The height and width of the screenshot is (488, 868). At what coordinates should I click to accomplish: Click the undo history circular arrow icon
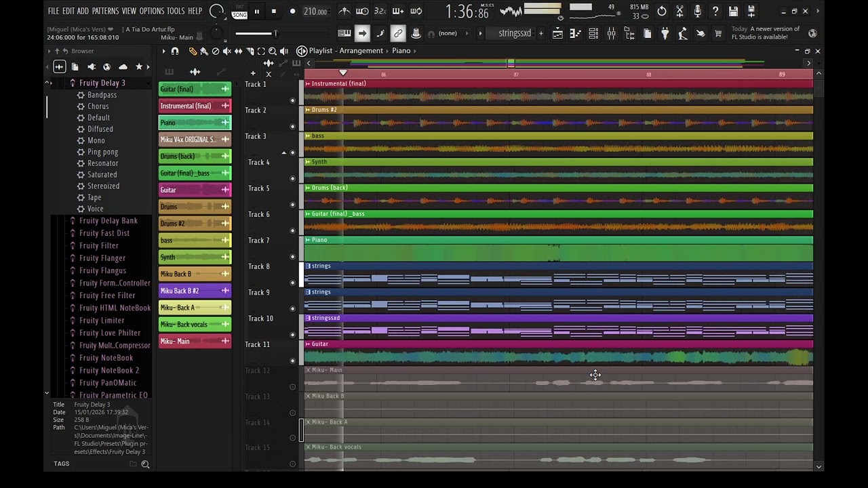(662, 11)
